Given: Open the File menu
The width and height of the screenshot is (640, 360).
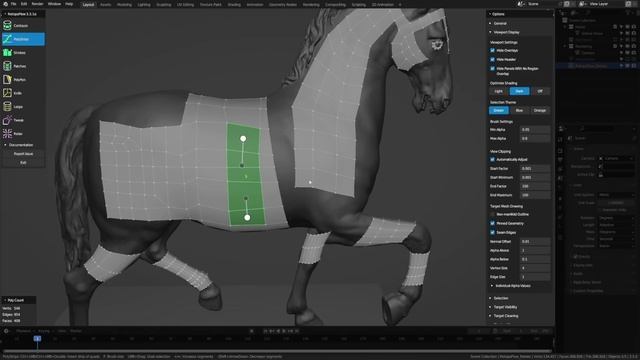Looking at the screenshot, I should (x=13, y=4).
